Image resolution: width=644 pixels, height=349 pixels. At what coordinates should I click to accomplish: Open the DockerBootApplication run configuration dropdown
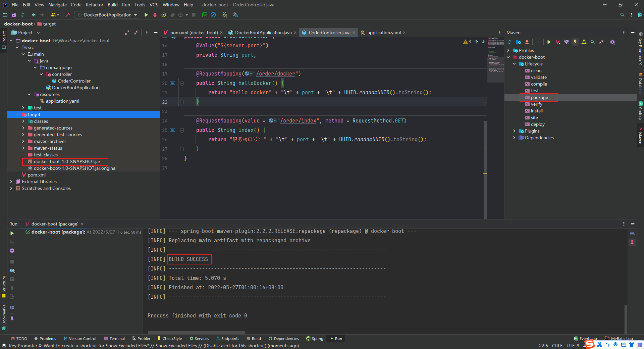coord(107,15)
